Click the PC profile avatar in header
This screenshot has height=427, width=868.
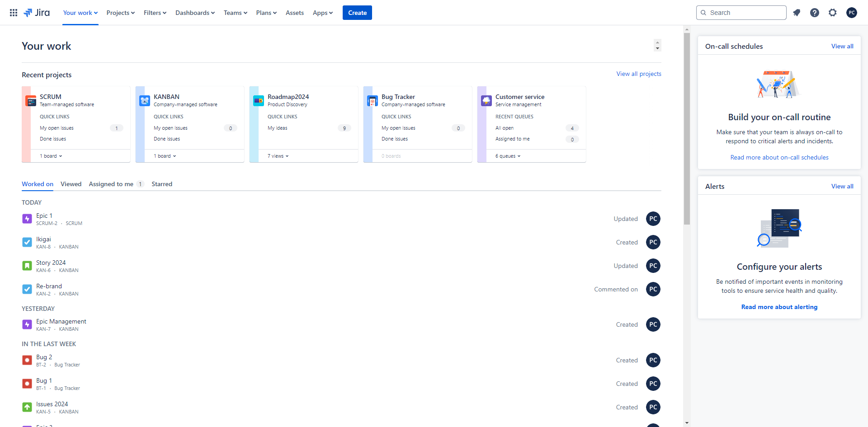(x=852, y=13)
